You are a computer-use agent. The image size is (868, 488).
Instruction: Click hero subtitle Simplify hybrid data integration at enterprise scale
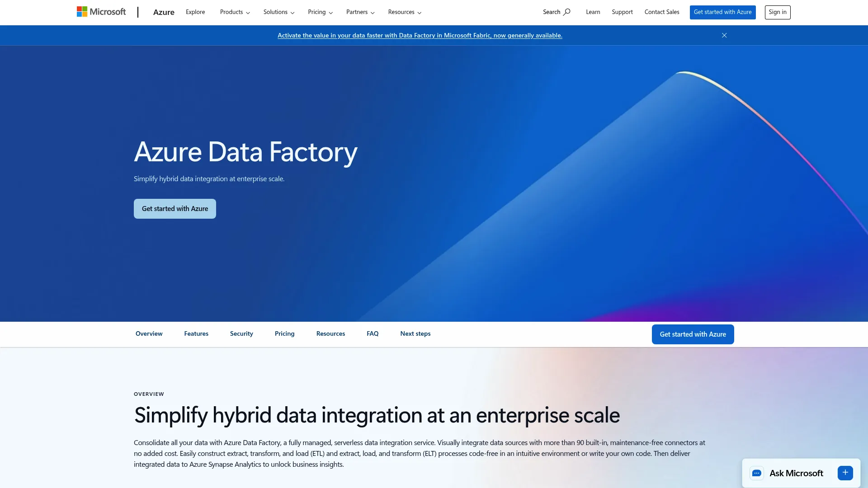coord(209,179)
